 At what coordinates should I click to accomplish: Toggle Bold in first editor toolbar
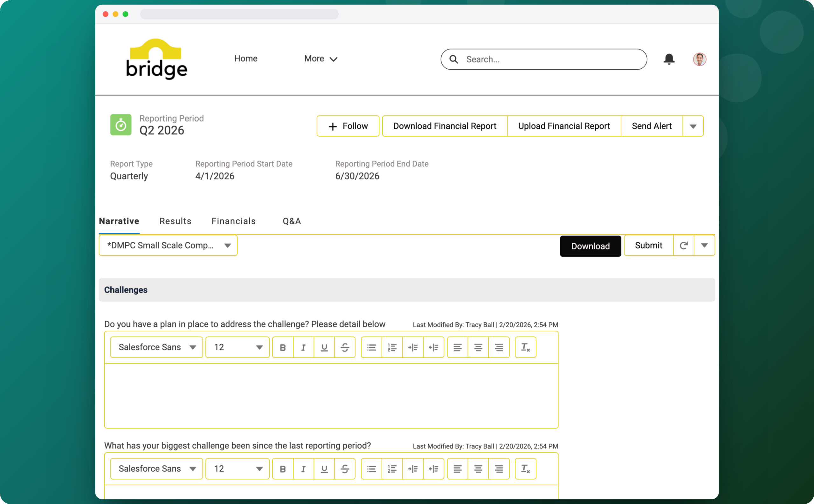tap(283, 347)
